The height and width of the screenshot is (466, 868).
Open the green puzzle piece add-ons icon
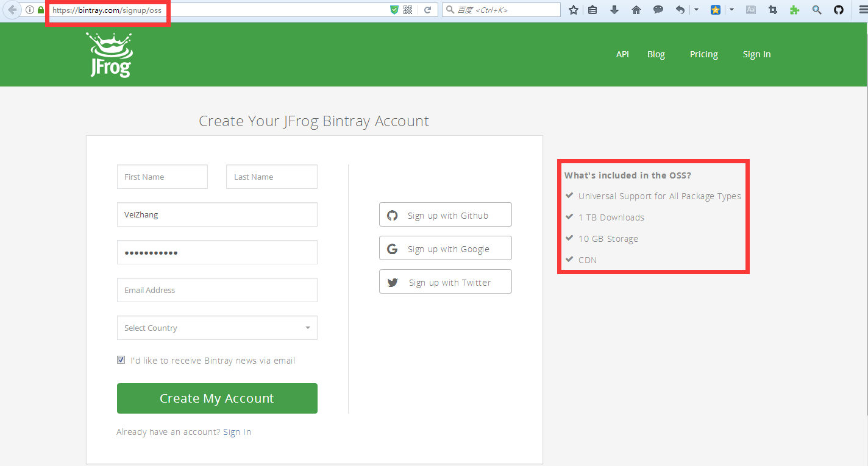point(795,10)
